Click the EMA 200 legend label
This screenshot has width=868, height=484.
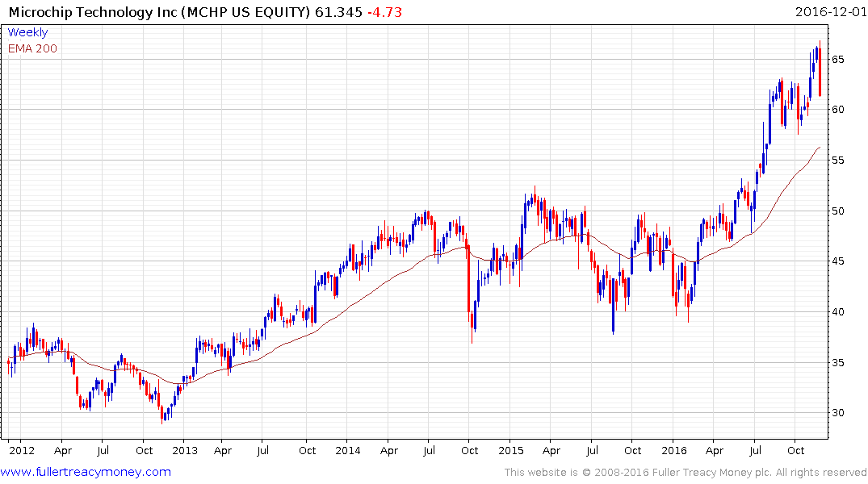(32, 48)
